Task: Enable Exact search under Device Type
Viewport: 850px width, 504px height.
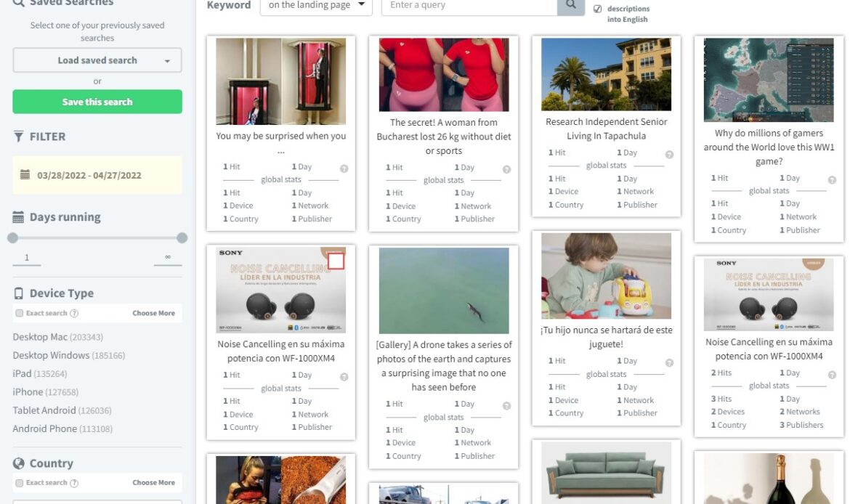Action: click(20, 313)
